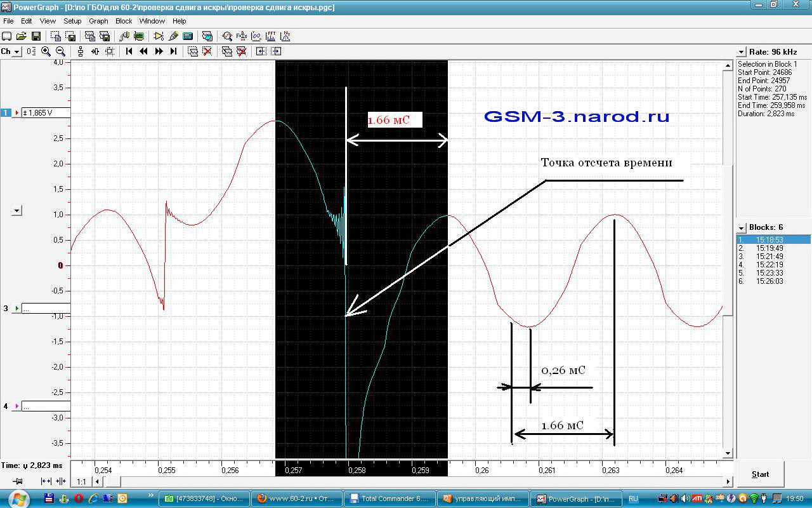Screen dimensions: 812x508
Task: Zoom in with magnifier plus icon
Action: pos(46,51)
